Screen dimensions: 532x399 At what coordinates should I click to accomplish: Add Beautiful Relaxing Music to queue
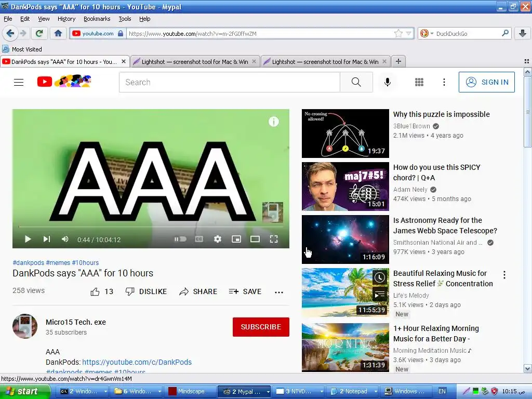pos(379,294)
